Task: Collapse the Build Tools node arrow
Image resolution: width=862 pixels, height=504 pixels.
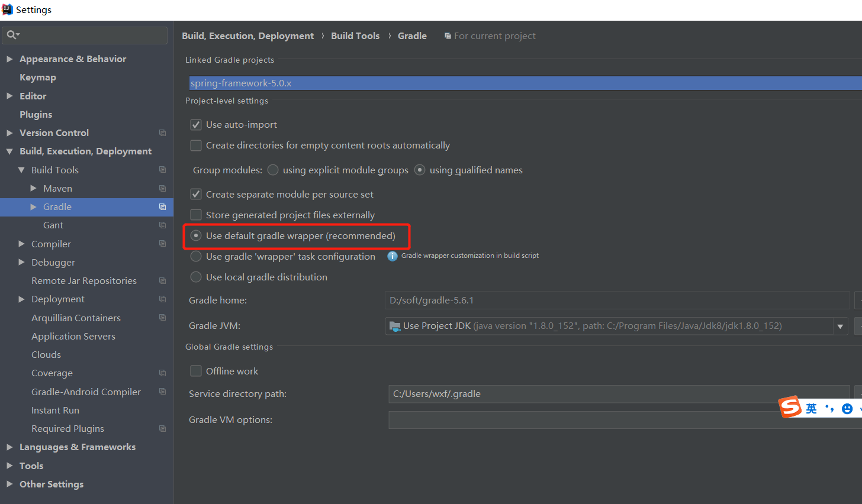Action: 21,170
